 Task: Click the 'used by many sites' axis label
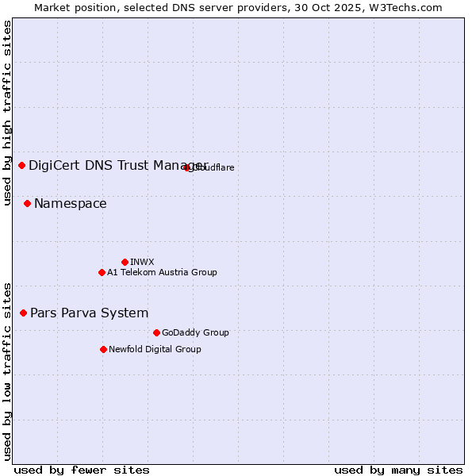click(398, 470)
